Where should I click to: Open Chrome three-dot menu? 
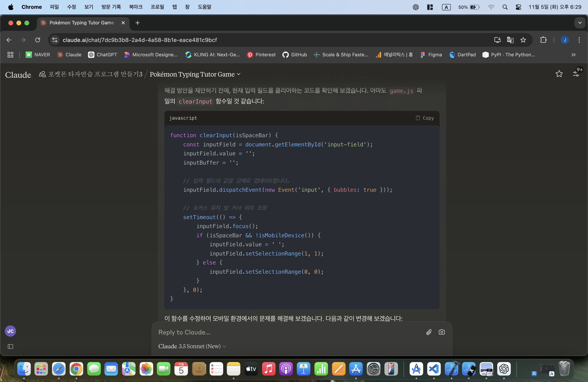point(579,40)
